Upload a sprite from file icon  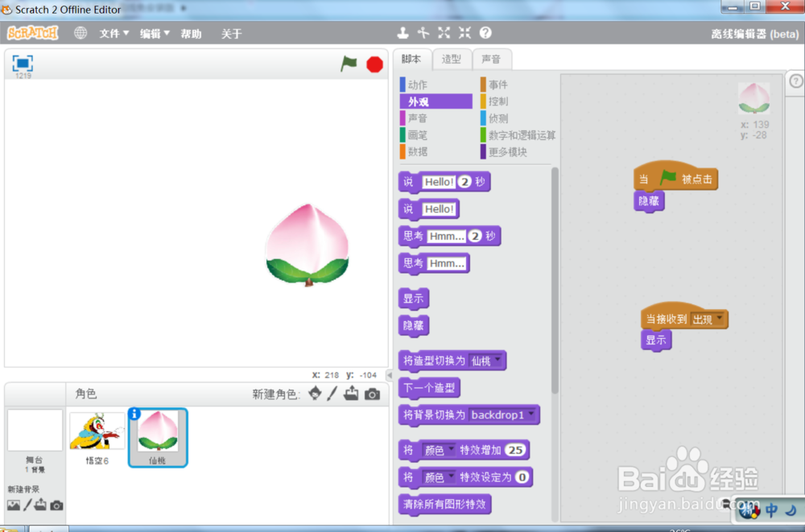coord(349,394)
